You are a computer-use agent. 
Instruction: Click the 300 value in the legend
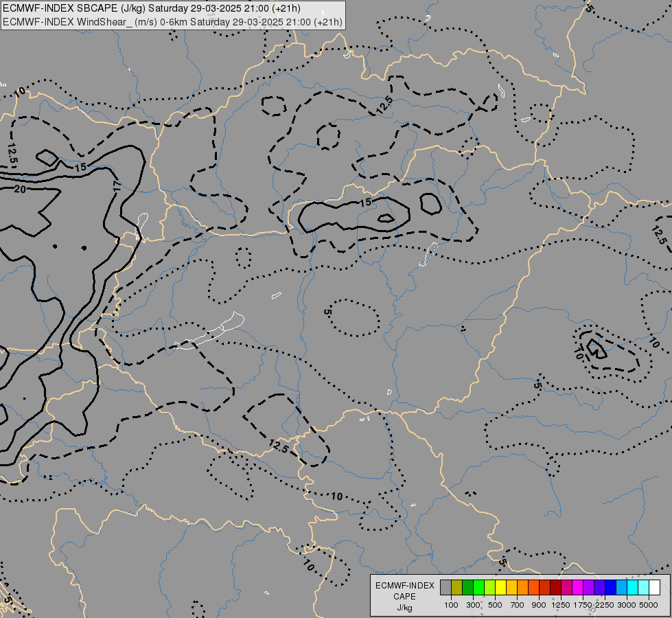click(x=473, y=605)
